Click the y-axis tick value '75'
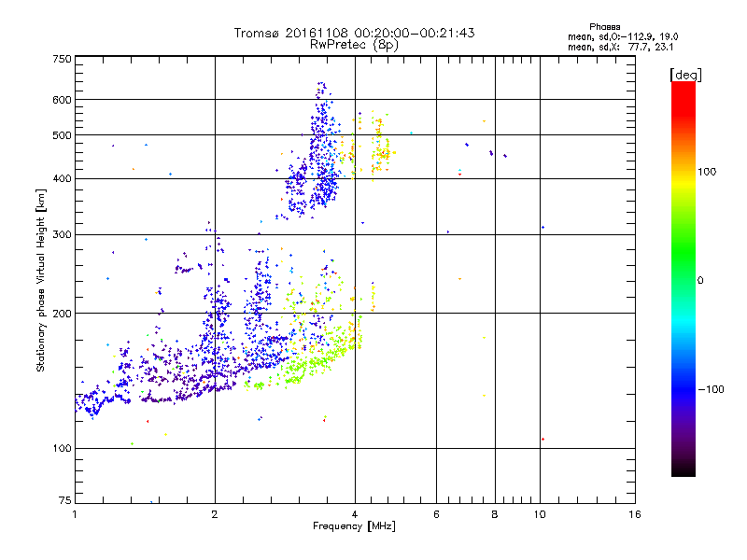Viewport: 747px width, 560px height. 65,500
